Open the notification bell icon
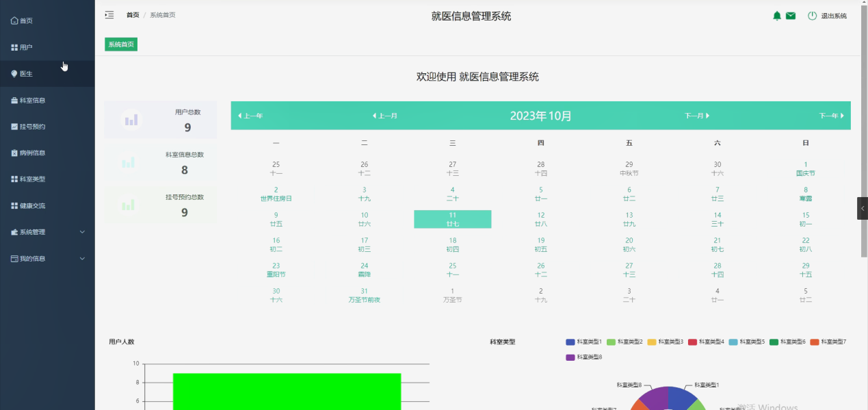 click(776, 15)
